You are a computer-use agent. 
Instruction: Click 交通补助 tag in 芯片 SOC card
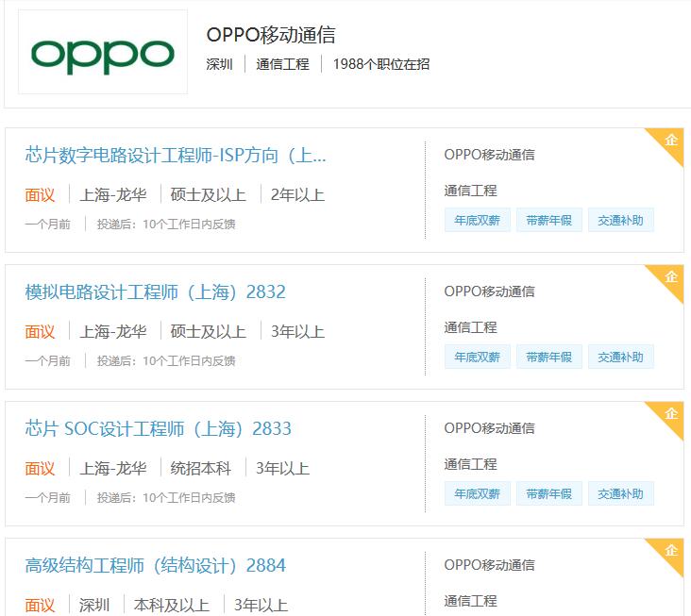point(621,493)
